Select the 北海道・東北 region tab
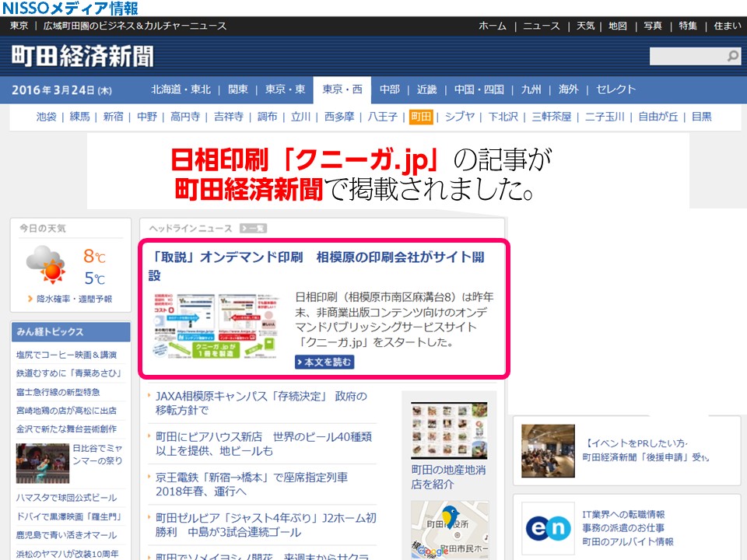 tap(181, 89)
